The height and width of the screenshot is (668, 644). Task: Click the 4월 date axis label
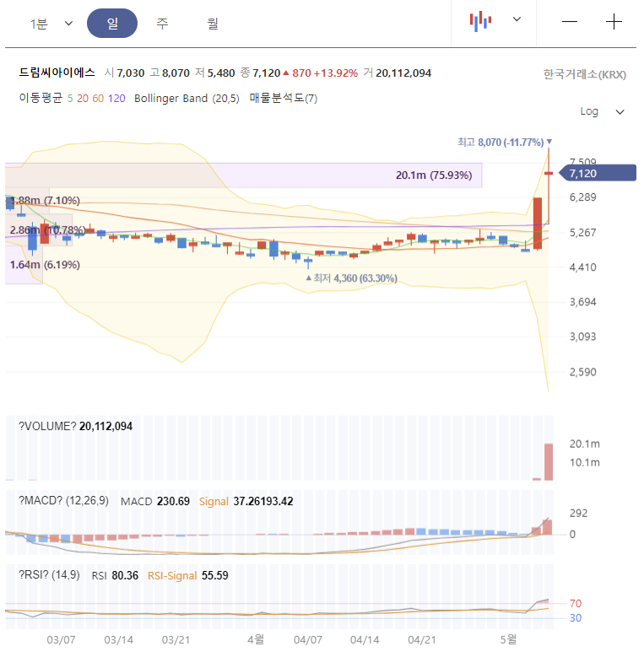point(256,639)
